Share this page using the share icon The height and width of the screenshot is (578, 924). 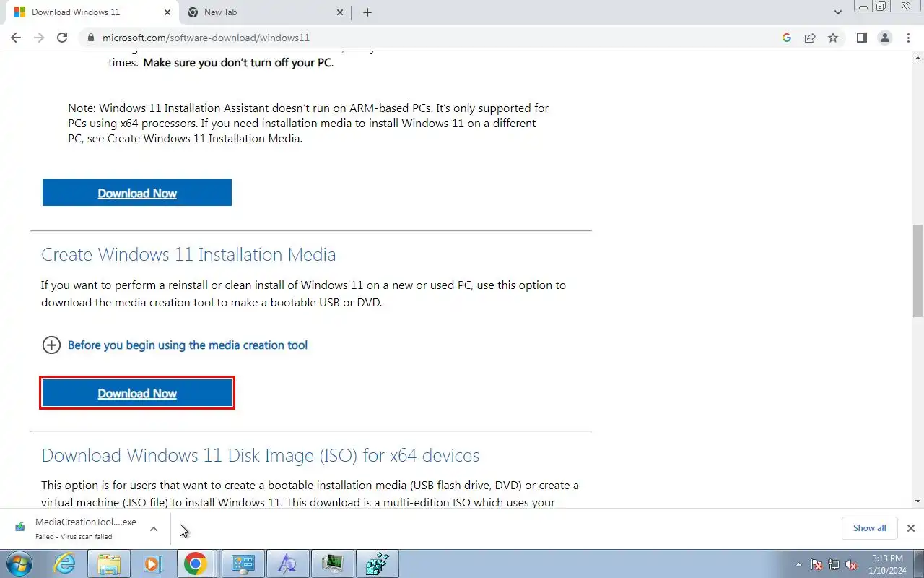pos(810,38)
